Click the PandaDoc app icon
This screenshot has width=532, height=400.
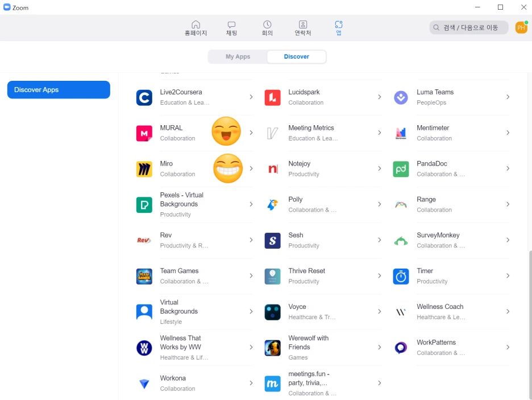click(401, 169)
